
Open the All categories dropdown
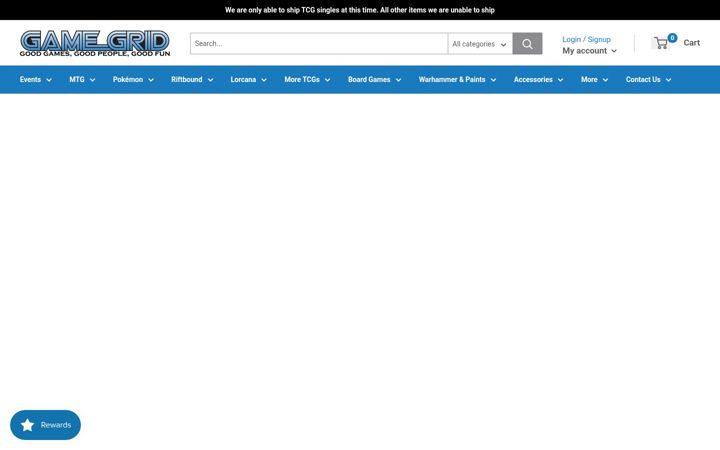480,44
